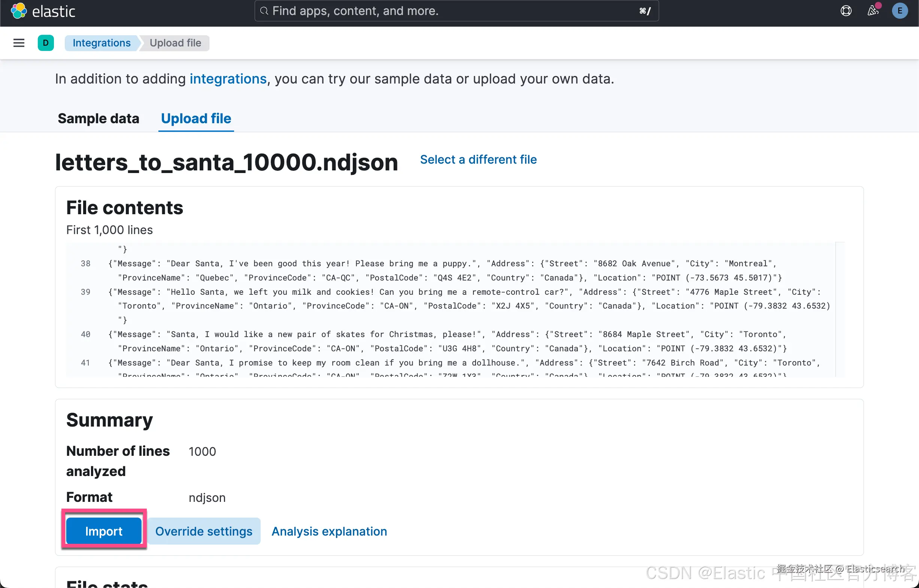Open the help menu lifebuoy icon
Screen dimensions: 919x588
(846, 11)
